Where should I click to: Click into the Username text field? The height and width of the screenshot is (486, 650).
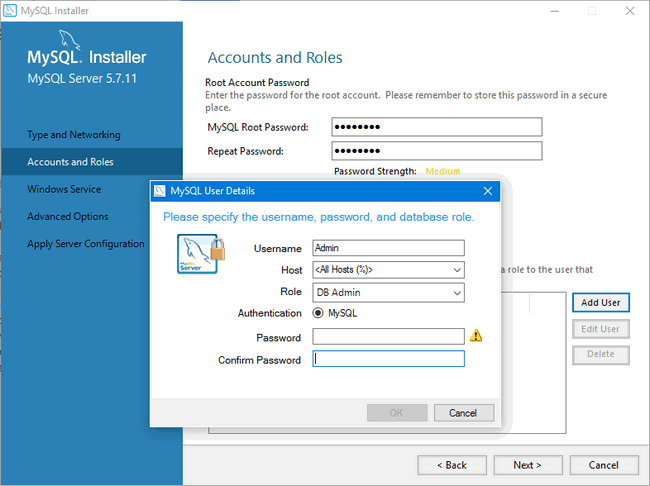(388, 248)
